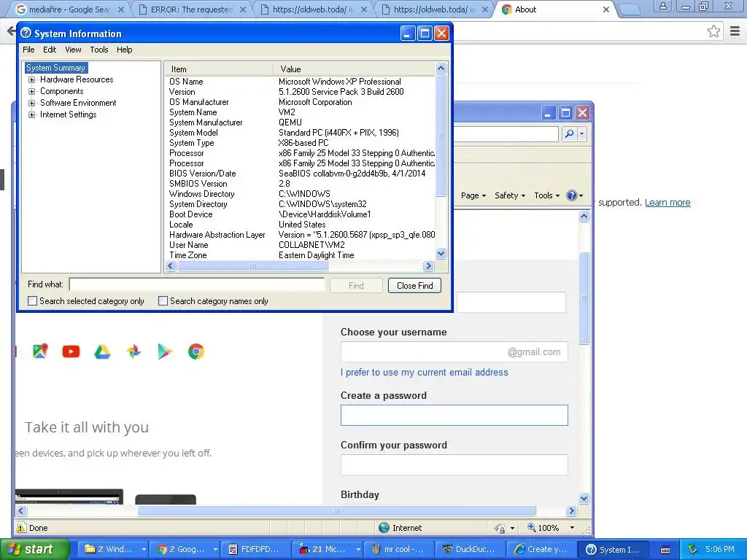The height and width of the screenshot is (560, 747).
Task: Open System Information Tools menu
Action: pos(99,50)
